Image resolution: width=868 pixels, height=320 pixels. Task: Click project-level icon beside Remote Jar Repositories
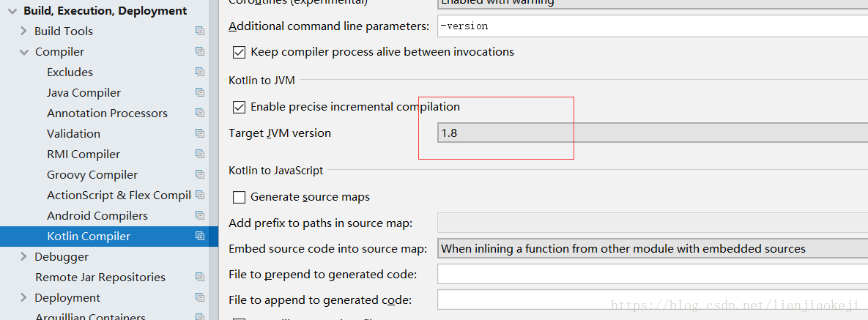tap(199, 277)
